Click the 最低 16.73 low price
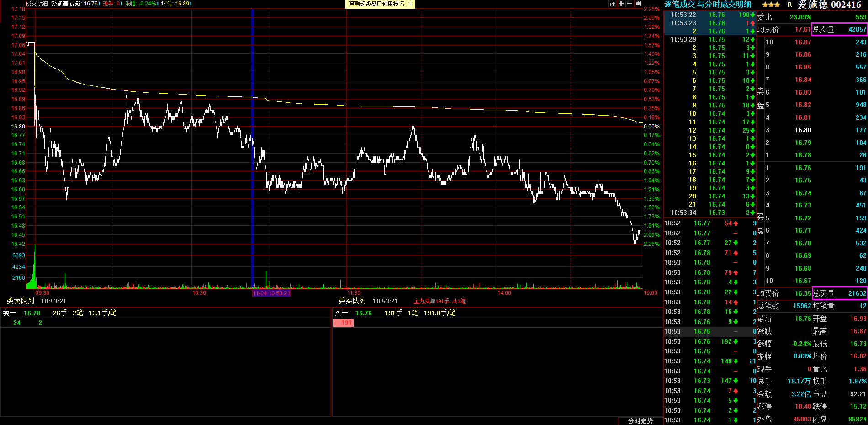The image size is (868, 425). [858, 344]
